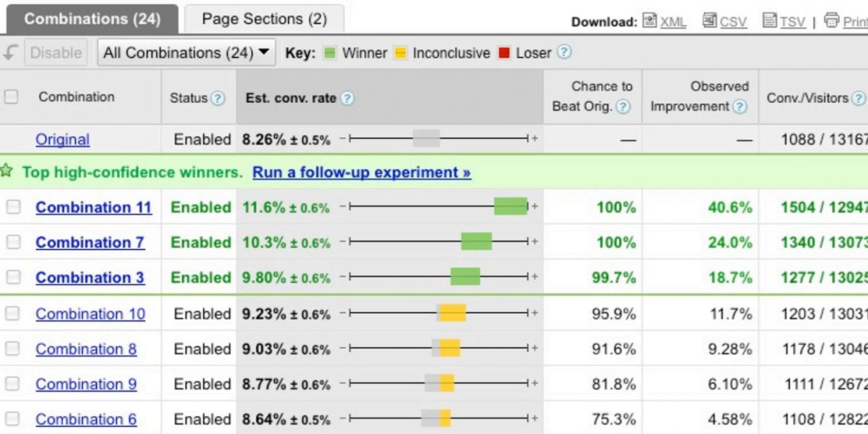Check the Combination 11 checkbox

13,207
